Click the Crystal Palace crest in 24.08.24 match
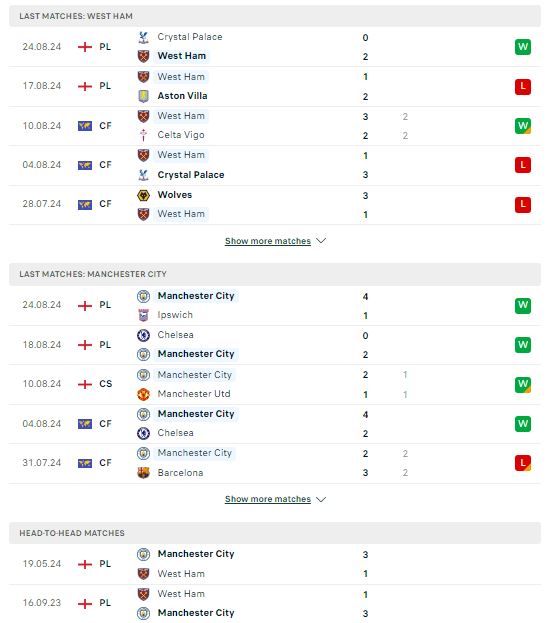The width and height of the screenshot is (548, 623). [143, 37]
